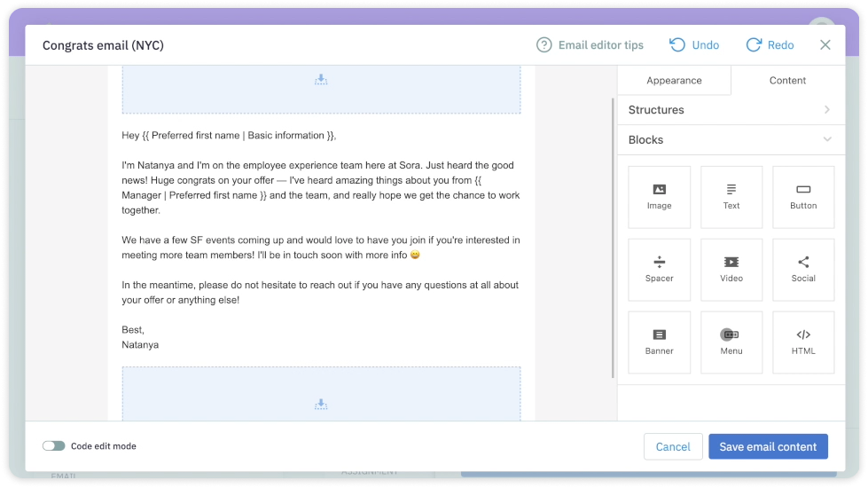This screenshot has width=868, height=488.
Task: Click paragraph starting 'In the meantime'
Action: tap(321, 293)
